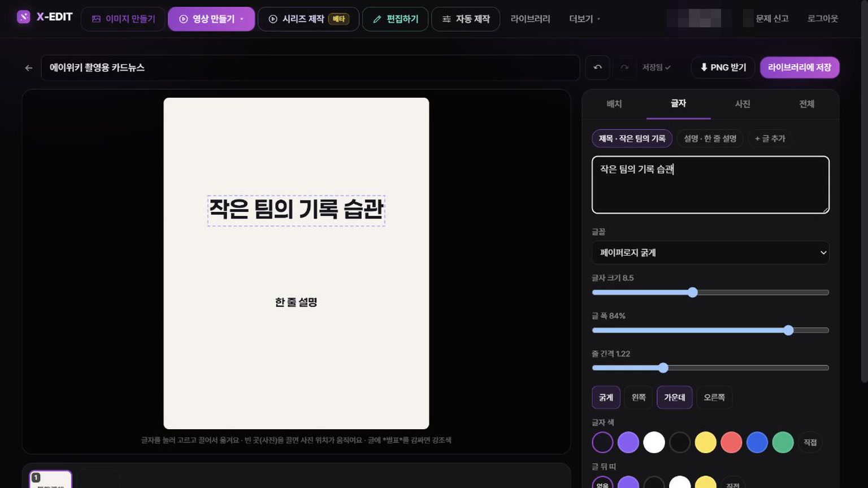Click the title text edit box
This screenshot has height=488, width=868.
[x=710, y=185]
